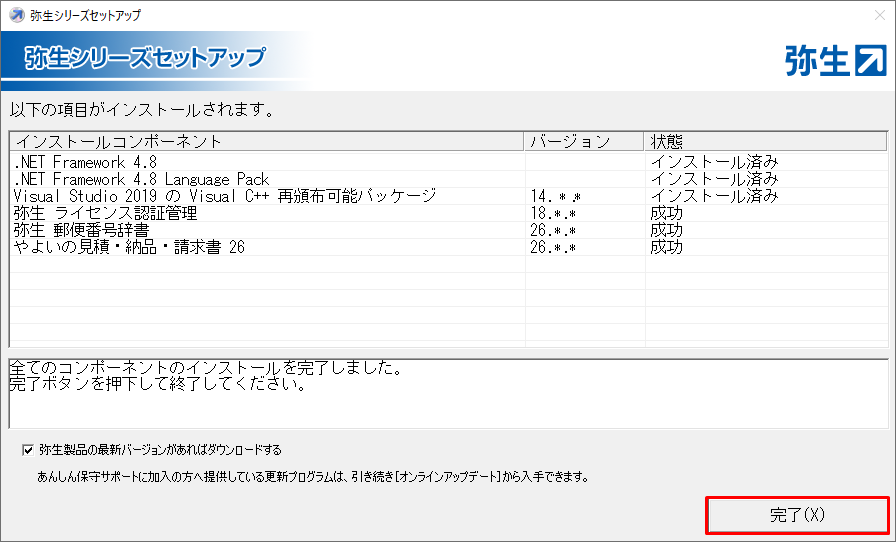
Task: Select the .NET Framework 4.8 row
Action: click(x=86, y=162)
